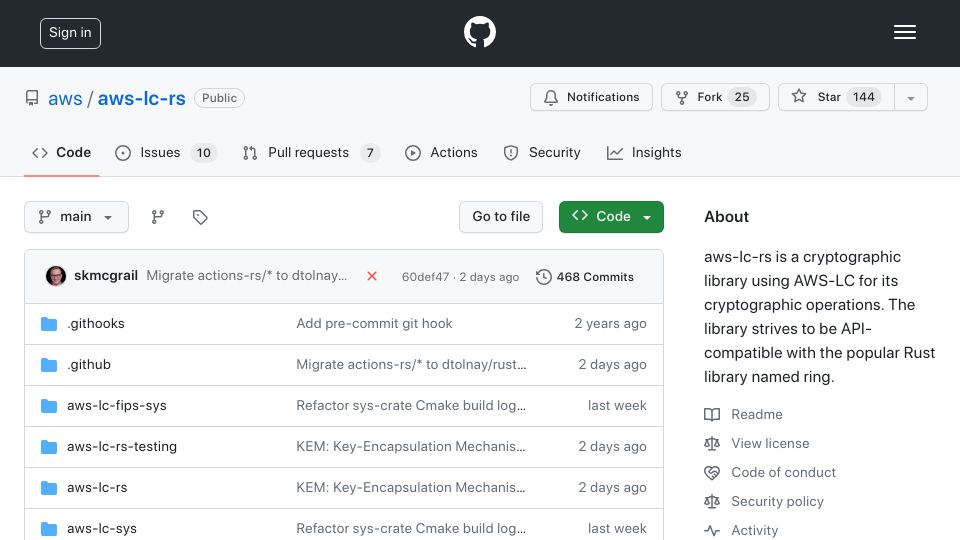Open the aws-lc-rs-testing folder
The width and height of the screenshot is (960, 540).
tap(122, 446)
